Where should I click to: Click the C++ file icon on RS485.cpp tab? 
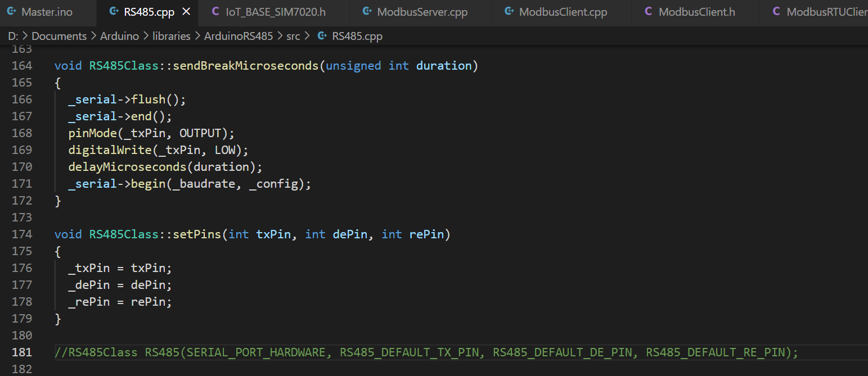click(114, 11)
